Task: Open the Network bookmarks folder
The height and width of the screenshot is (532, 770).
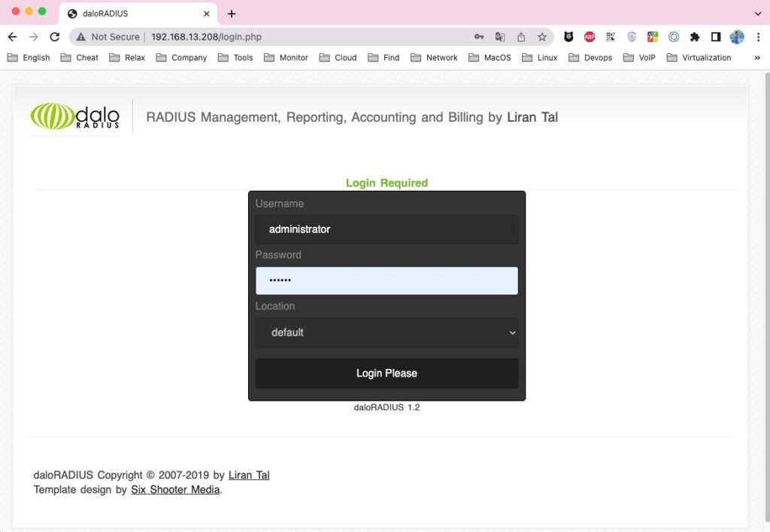Action: pyautogui.click(x=434, y=57)
